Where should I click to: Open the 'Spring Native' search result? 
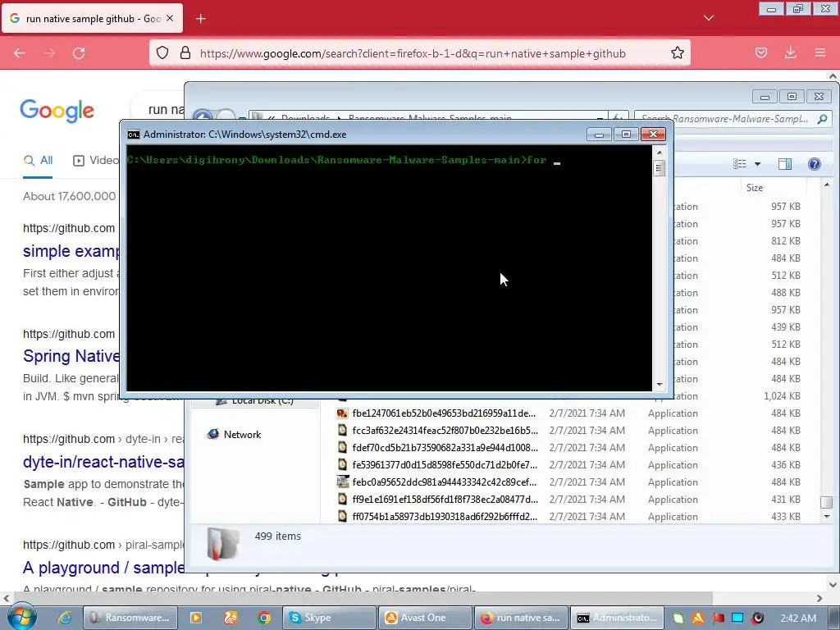point(71,356)
